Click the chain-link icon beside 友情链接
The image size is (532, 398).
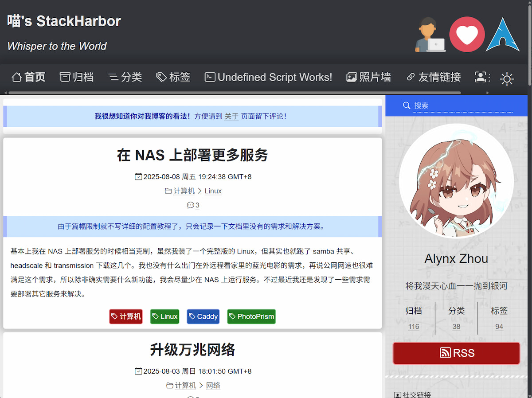pyautogui.click(x=410, y=77)
